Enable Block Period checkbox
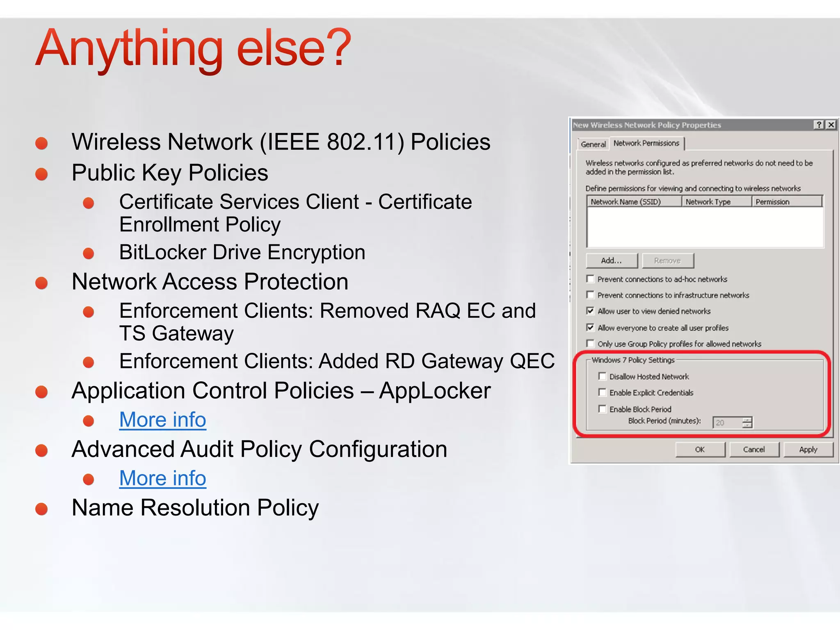 (x=602, y=409)
